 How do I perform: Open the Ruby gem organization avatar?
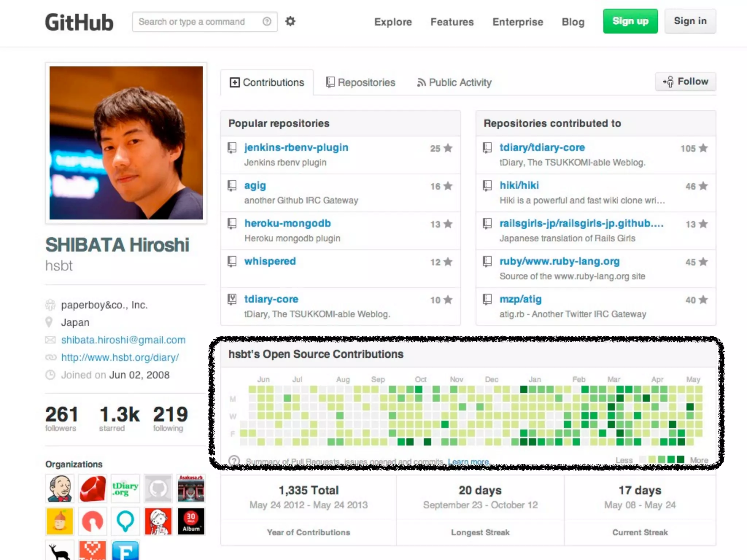[93, 489]
